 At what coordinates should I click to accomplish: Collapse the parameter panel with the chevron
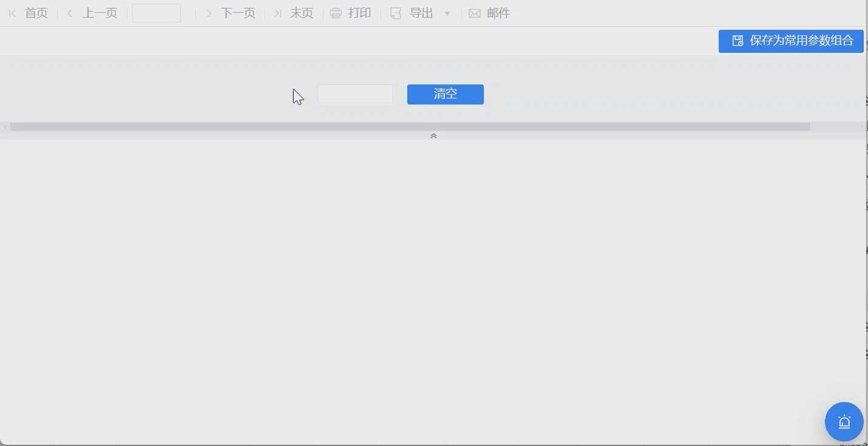click(x=433, y=136)
